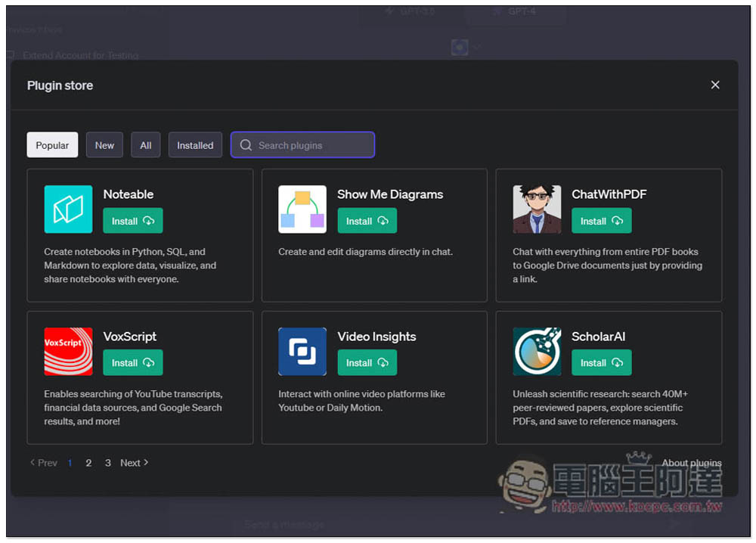Click the VoxScript description text
The width and height of the screenshot is (756, 543).
[x=133, y=408]
